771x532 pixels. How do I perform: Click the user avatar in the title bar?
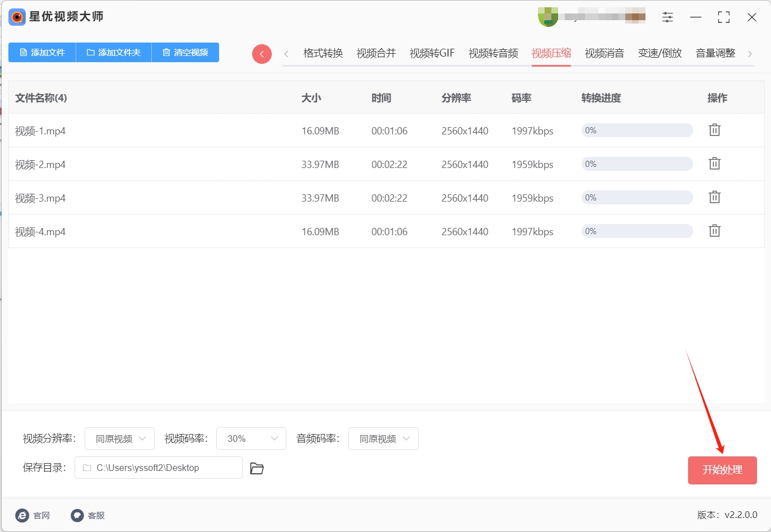pos(548,17)
